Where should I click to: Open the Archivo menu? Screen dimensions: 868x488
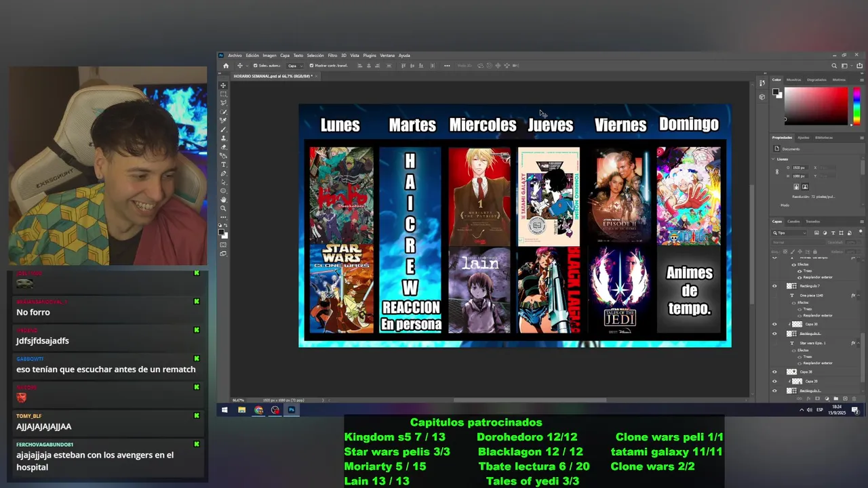(235, 56)
